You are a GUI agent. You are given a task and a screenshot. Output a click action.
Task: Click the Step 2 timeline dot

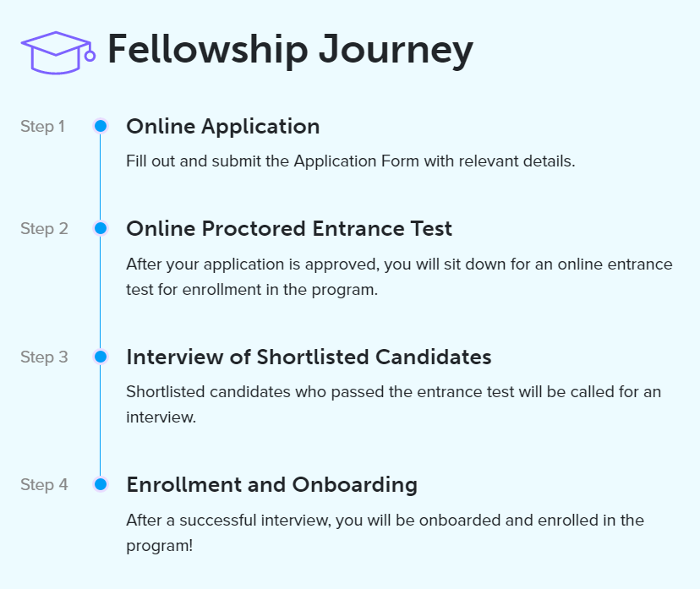[x=101, y=228]
